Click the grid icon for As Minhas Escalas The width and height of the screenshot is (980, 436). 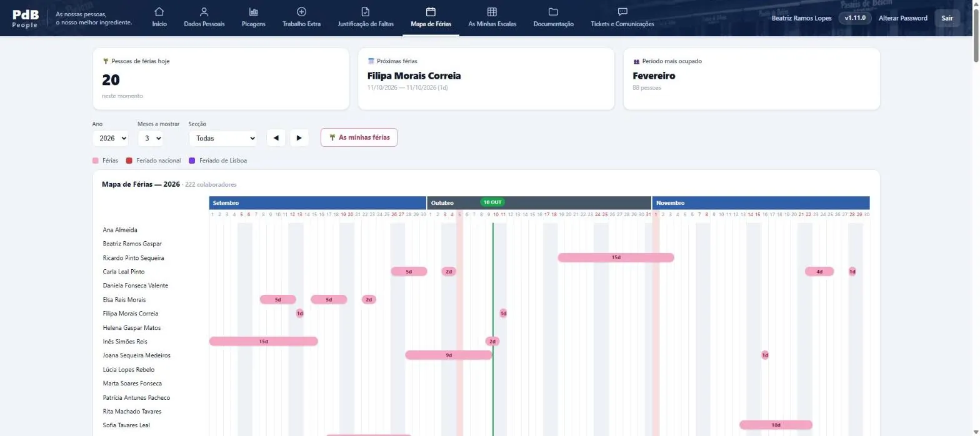(492, 11)
